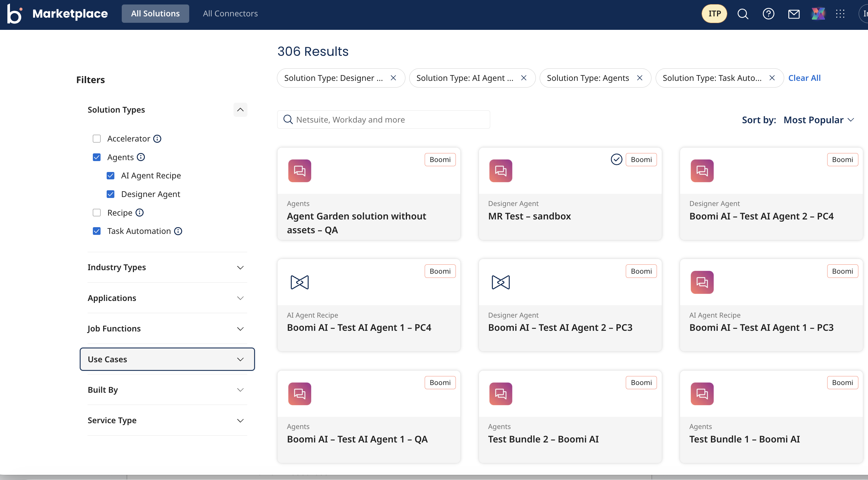Click the Boomi logo icon
Image resolution: width=868 pixels, height=480 pixels.
14,13
